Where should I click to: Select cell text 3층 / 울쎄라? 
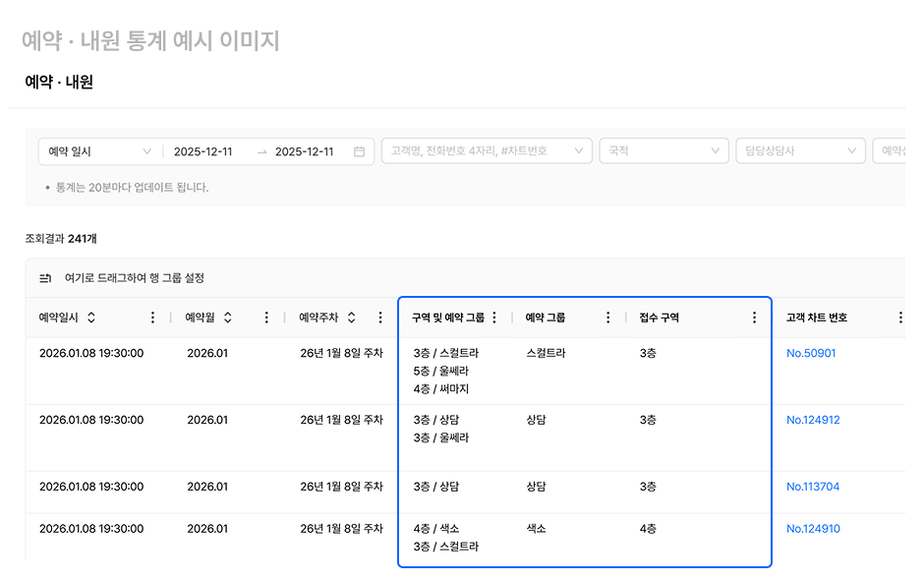click(440, 437)
